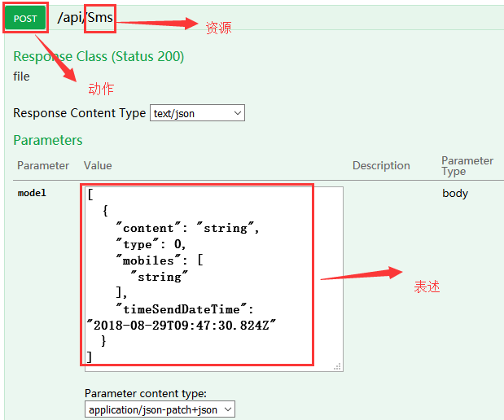Click the "type": 0 line
This screenshot has width=504, height=420.
[x=151, y=244]
